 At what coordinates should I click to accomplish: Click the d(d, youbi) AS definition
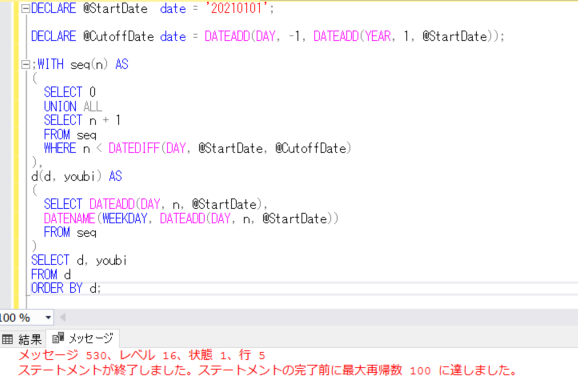point(77,177)
